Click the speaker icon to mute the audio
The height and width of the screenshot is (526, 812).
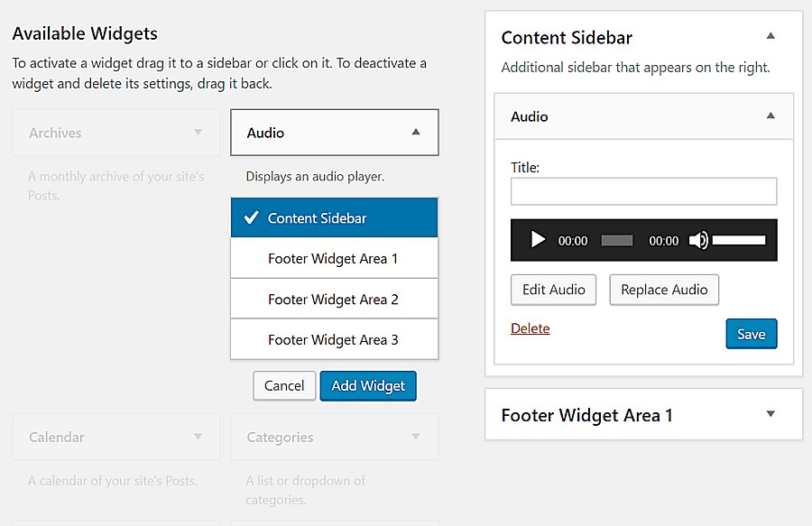coord(699,240)
